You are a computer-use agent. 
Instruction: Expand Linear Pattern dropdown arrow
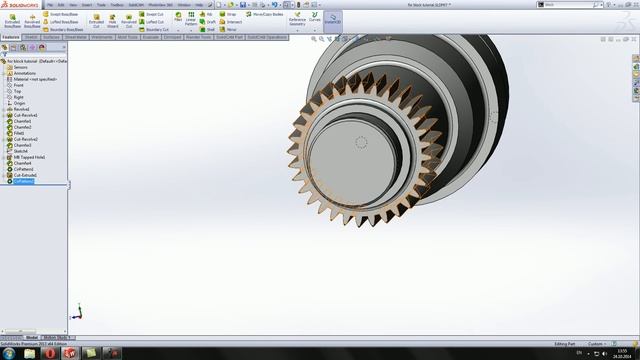click(191, 30)
